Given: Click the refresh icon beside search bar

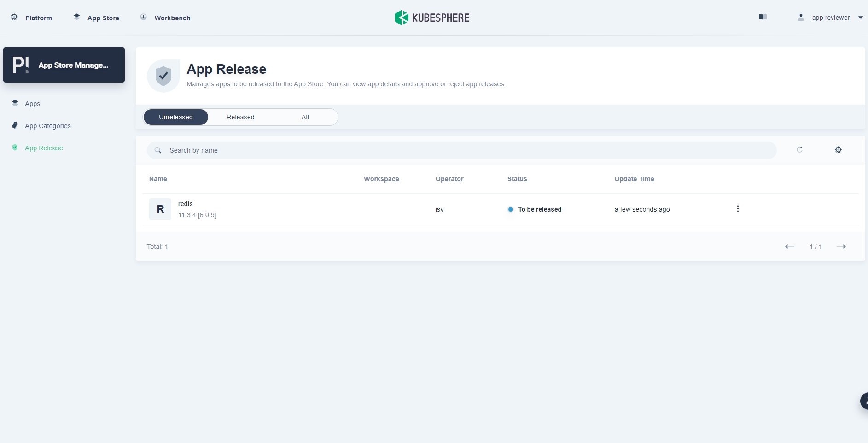Looking at the screenshot, I should coord(799,149).
